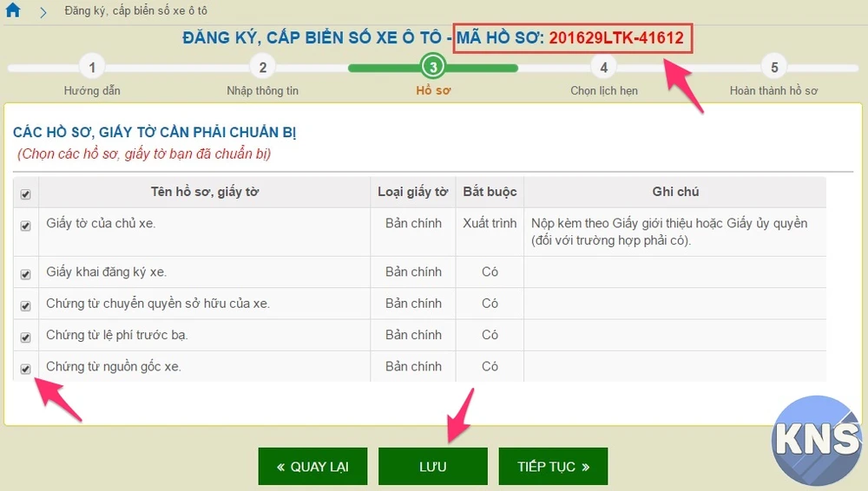Select step 1 circle Hướng dẫn
Image resolution: width=868 pixels, height=491 pixels.
click(x=92, y=68)
